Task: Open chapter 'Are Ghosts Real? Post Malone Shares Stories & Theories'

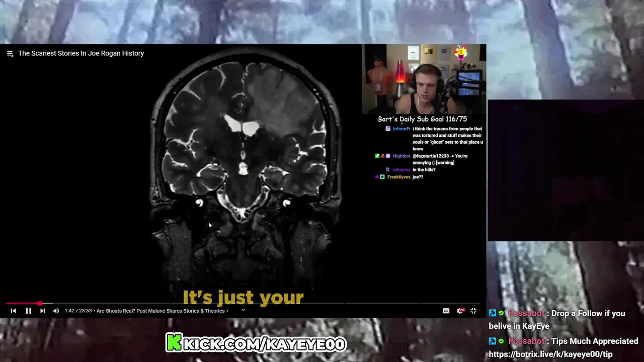Action: click(162, 311)
